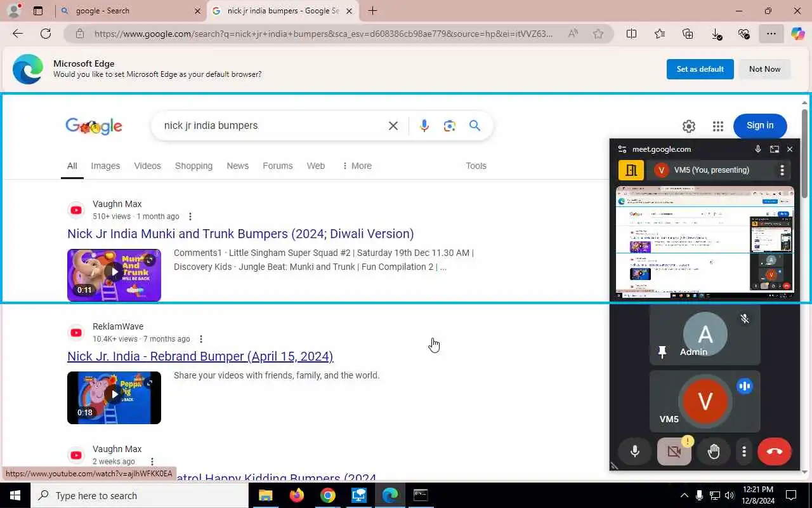The width and height of the screenshot is (812, 508).
Task: Open more options in Meet bottom bar
Action: coord(744,451)
